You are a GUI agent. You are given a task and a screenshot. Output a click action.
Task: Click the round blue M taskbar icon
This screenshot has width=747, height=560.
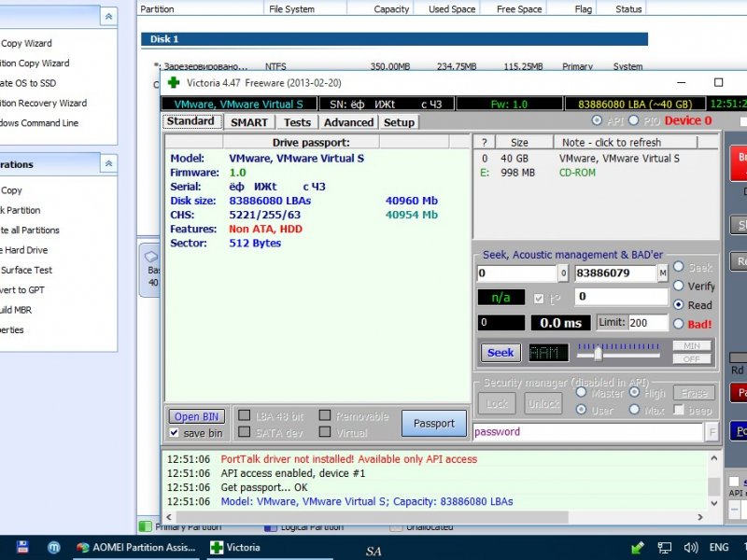tap(54, 548)
